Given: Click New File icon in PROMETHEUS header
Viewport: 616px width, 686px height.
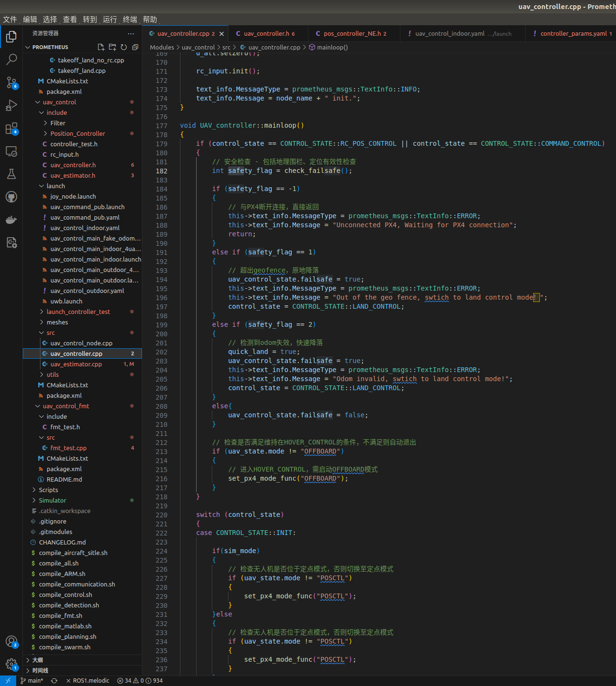Looking at the screenshot, I should [x=101, y=47].
